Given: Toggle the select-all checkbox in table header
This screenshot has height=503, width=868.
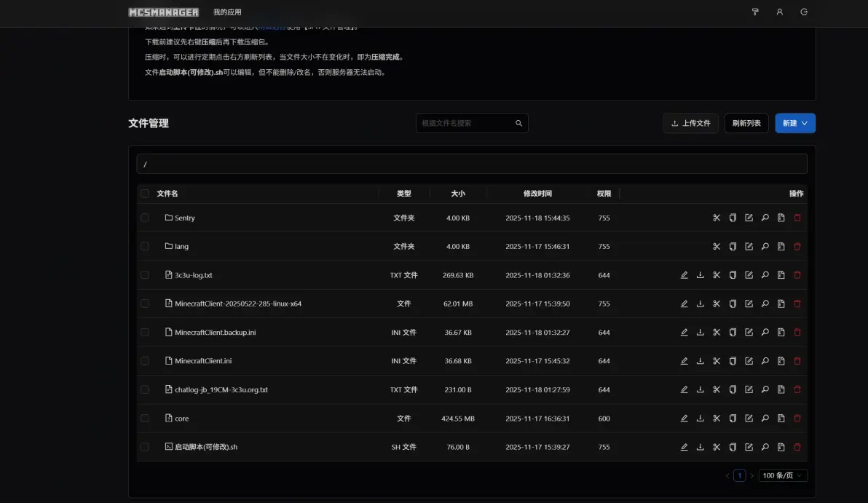Looking at the screenshot, I should 144,194.
